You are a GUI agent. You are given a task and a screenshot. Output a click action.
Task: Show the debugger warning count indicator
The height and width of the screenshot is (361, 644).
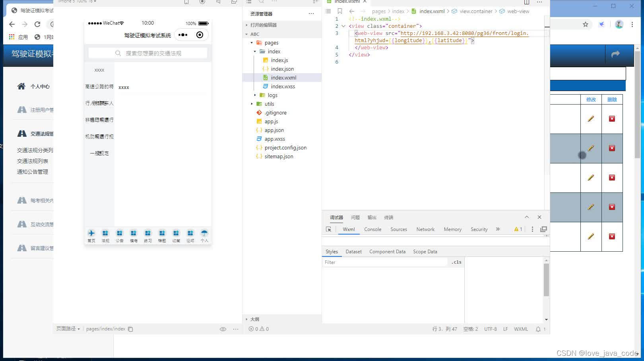pos(518,229)
